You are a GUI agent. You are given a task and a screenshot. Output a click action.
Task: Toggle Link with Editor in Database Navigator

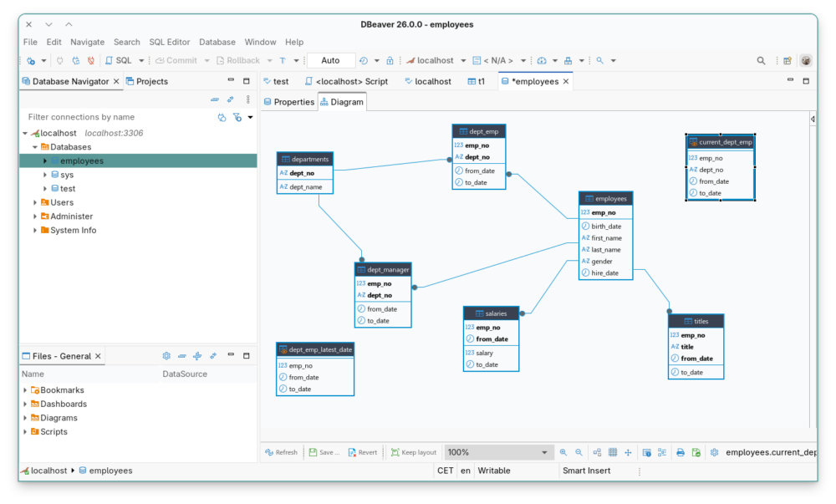231,99
